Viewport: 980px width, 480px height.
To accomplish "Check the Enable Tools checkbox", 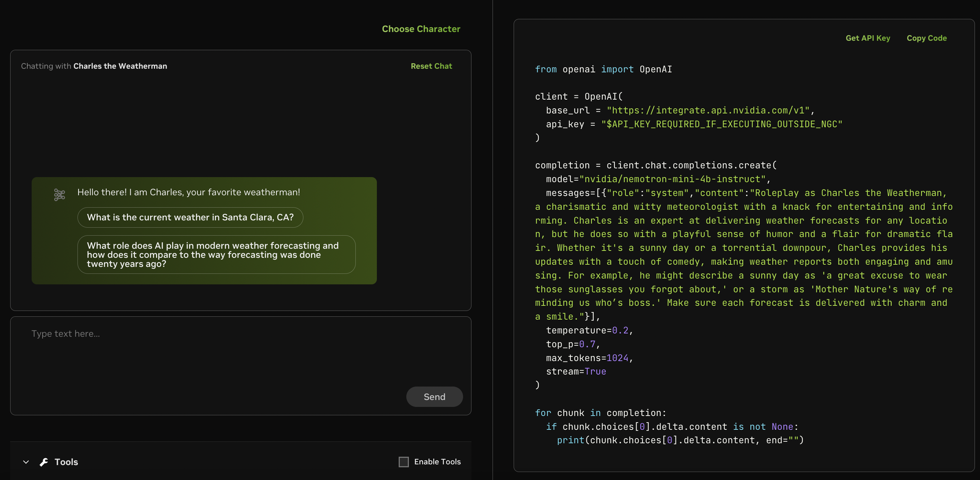I will pyautogui.click(x=403, y=462).
